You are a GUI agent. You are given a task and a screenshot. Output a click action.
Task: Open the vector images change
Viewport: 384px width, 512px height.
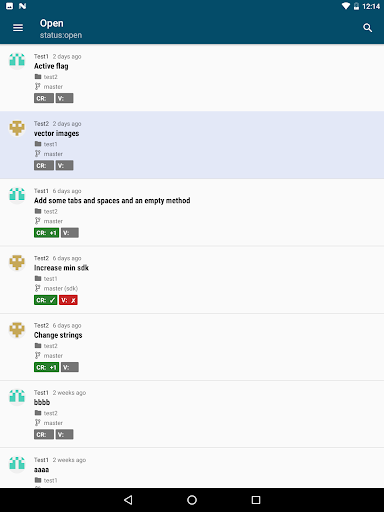pos(192,145)
